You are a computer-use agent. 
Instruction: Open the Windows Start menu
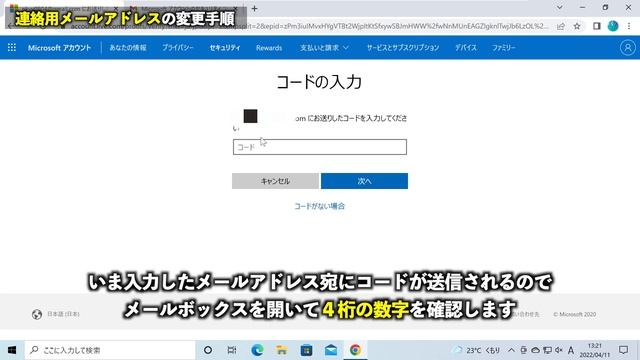(12, 350)
